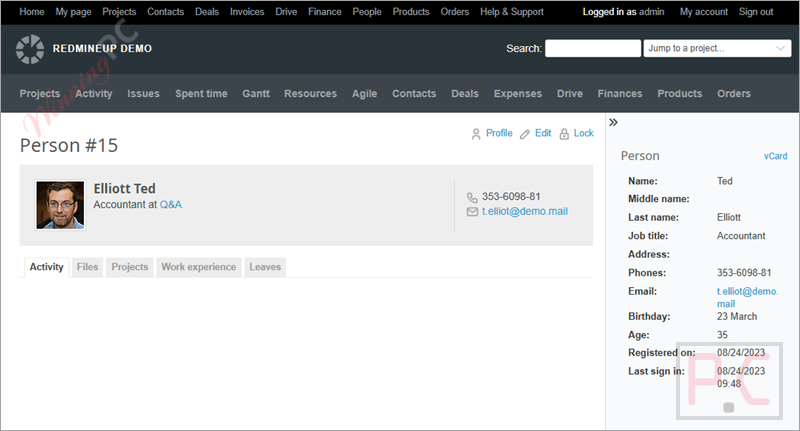Open the Work experience tab

pyautogui.click(x=198, y=267)
